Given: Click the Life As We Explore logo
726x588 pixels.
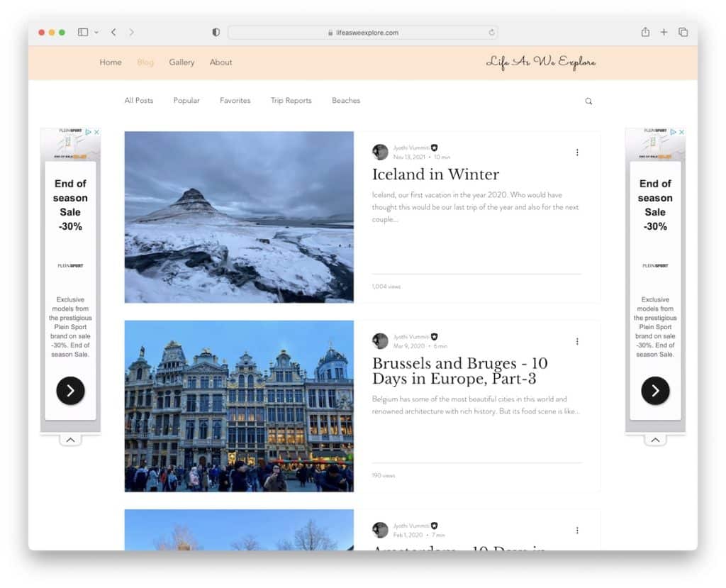Looking at the screenshot, I should coord(541,62).
